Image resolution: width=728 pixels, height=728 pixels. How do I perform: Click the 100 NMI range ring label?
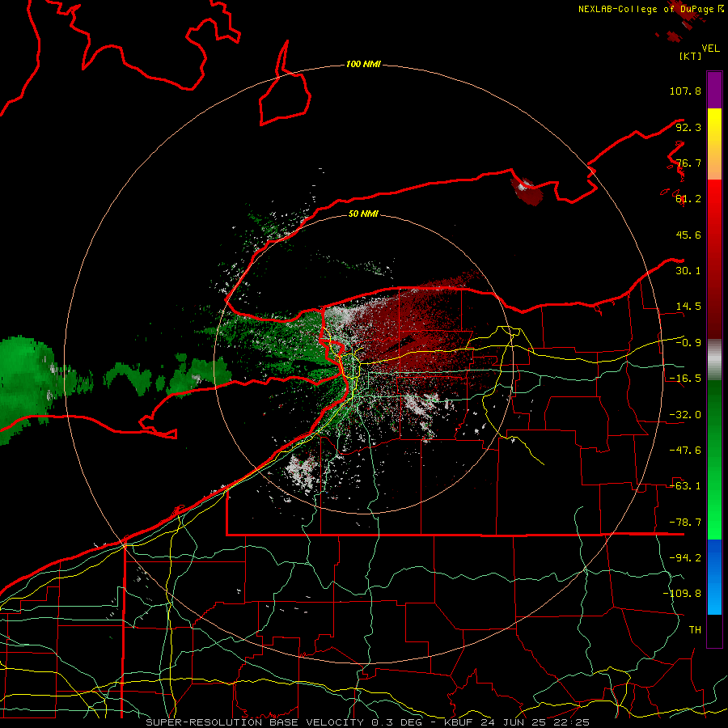pyautogui.click(x=363, y=64)
